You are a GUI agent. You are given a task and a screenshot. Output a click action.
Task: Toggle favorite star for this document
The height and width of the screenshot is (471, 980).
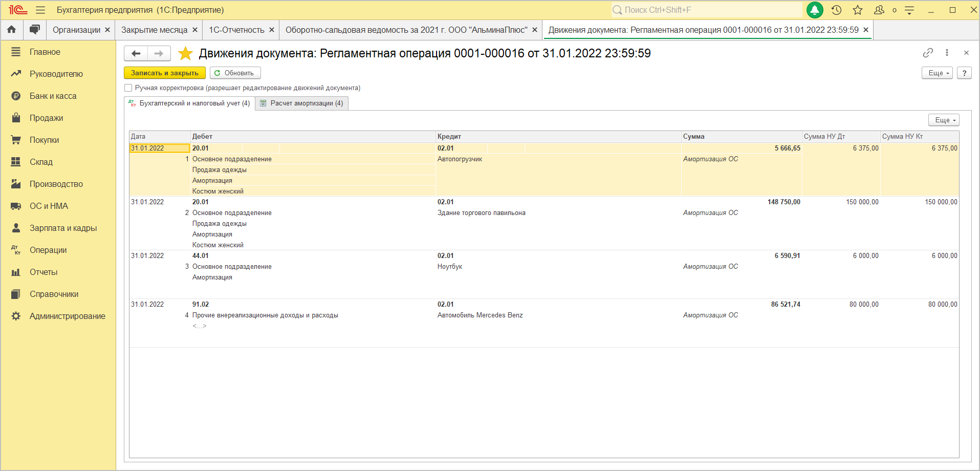pyautogui.click(x=185, y=53)
